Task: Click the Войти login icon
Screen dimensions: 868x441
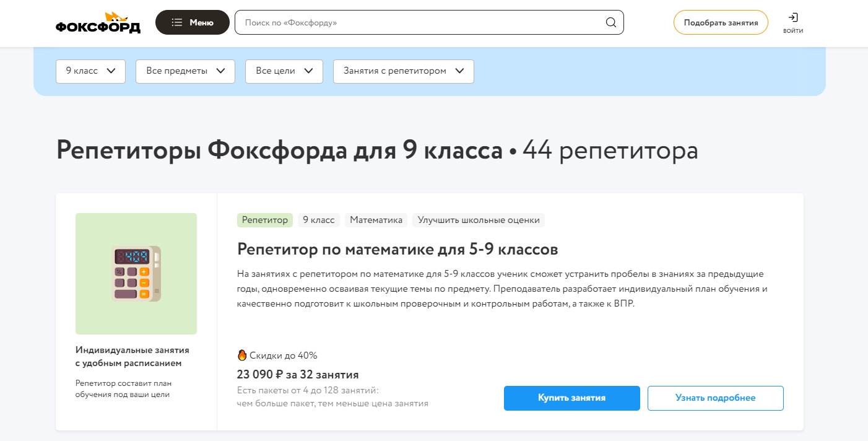Action: [793, 23]
